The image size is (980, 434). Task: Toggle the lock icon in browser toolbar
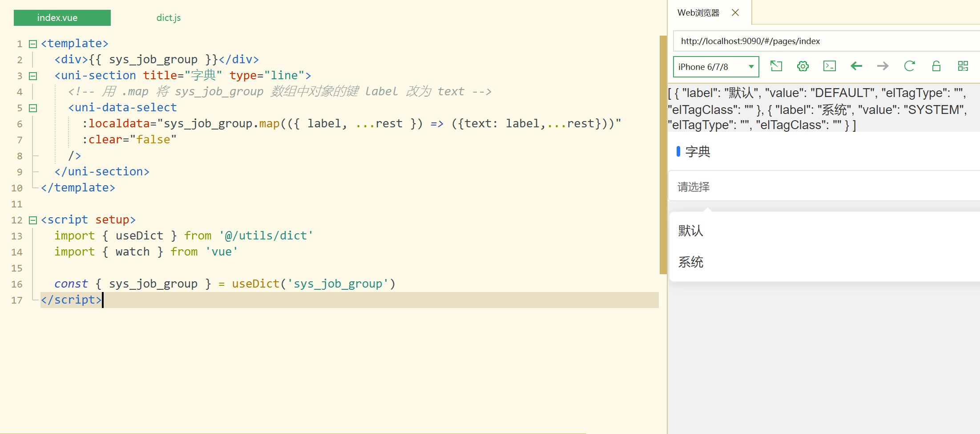[x=936, y=66]
